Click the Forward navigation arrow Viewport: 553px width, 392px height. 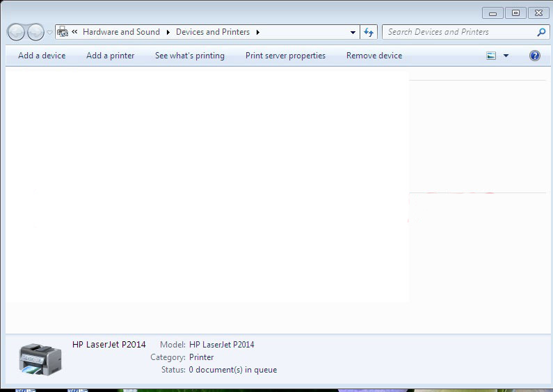coord(35,32)
